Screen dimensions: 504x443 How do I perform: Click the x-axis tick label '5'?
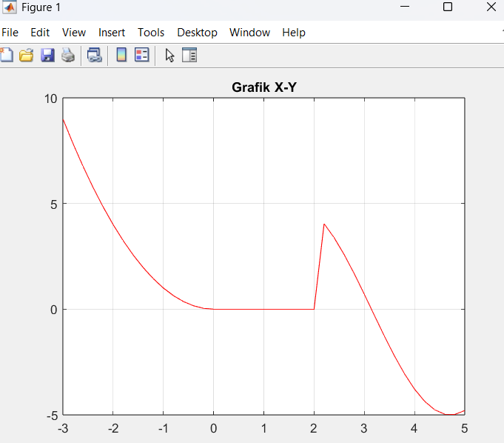pos(465,428)
